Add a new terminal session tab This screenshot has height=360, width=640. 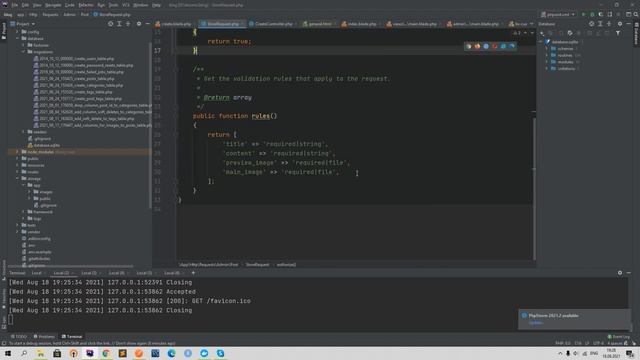193,273
